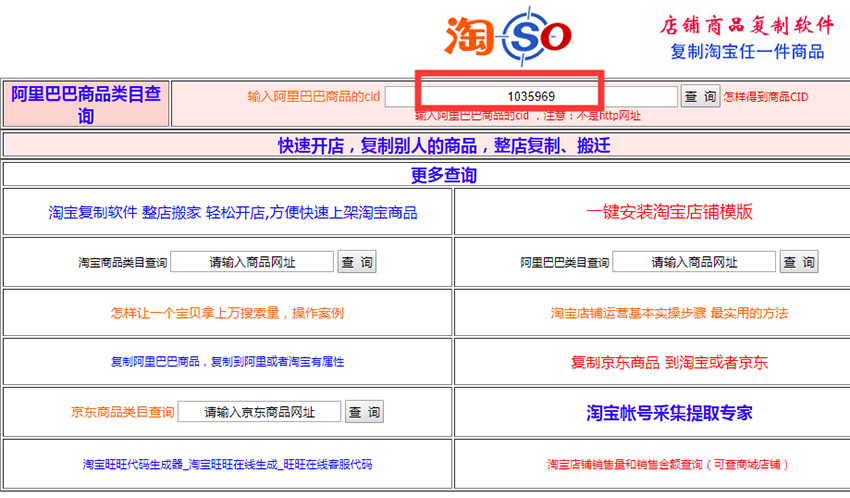Focus the 京东商品网址 input field
Viewport: 850px width, 498px height.
[x=259, y=412]
